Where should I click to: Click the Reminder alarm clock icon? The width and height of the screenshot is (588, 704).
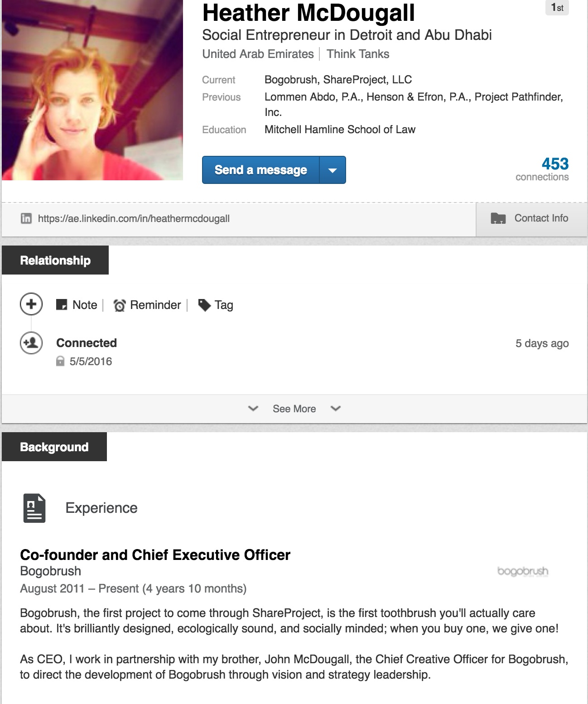click(120, 305)
